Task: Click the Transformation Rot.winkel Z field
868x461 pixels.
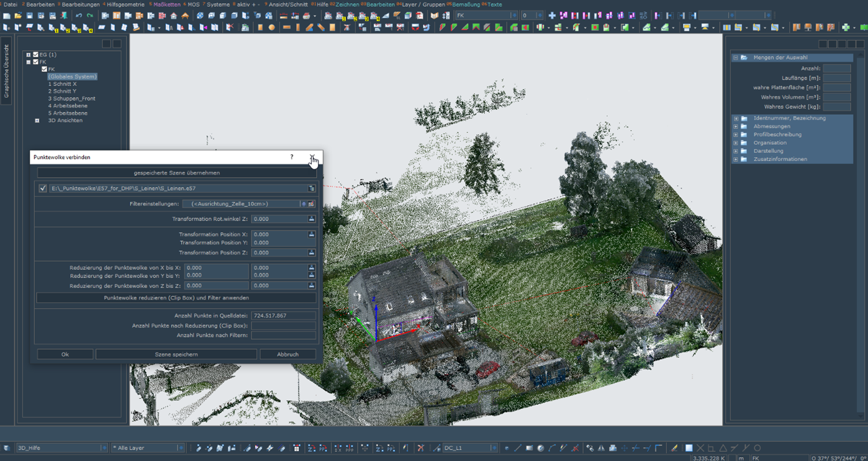Action: (x=279, y=219)
